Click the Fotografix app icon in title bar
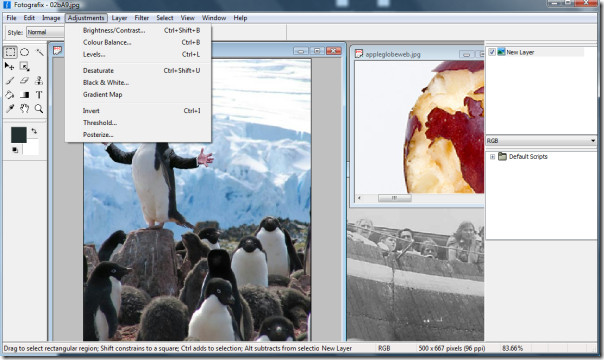This screenshot has width=604, height=360. (x=7, y=5)
